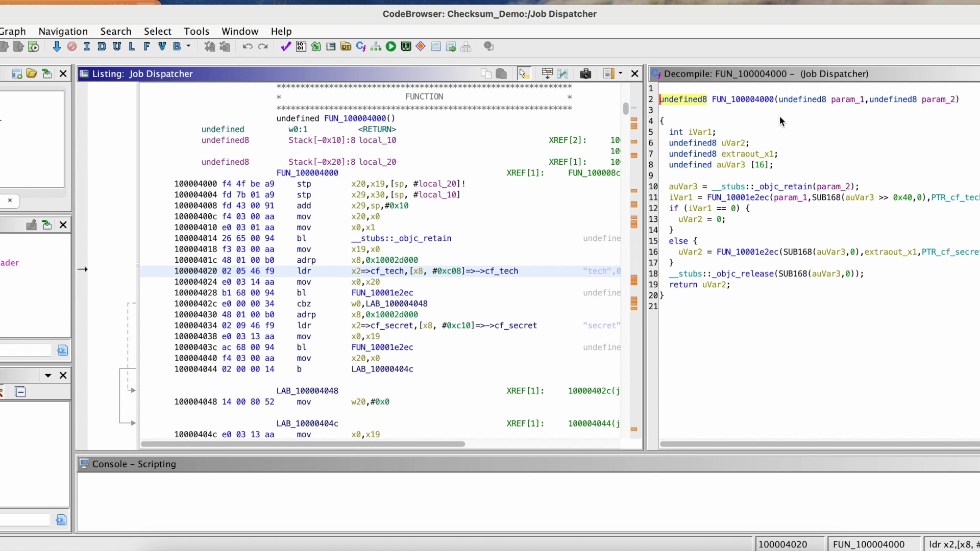Expand Listing field editor dropdown arrow

[621, 73]
